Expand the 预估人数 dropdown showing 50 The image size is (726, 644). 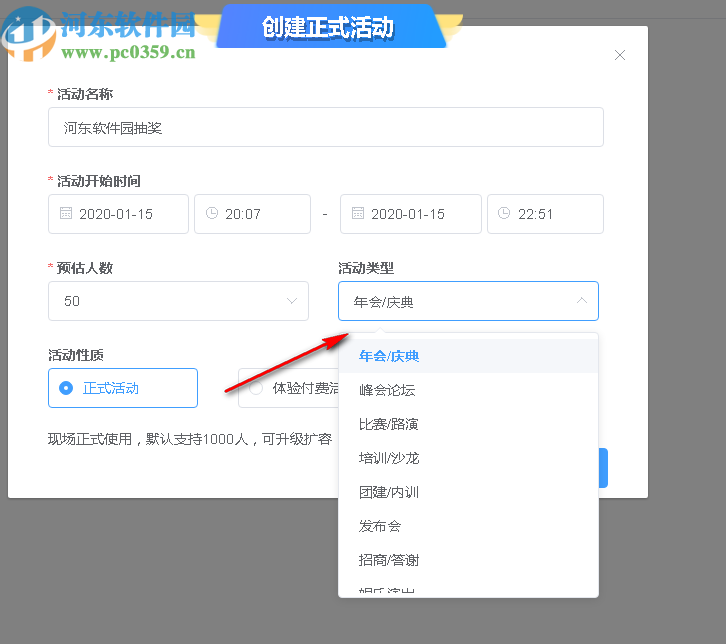click(x=178, y=301)
